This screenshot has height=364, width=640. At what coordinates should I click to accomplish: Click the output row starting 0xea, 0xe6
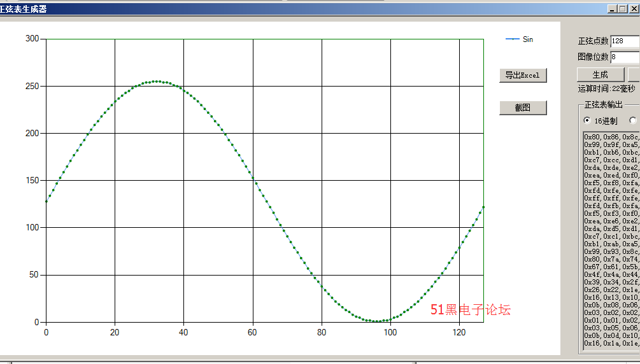(611, 221)
